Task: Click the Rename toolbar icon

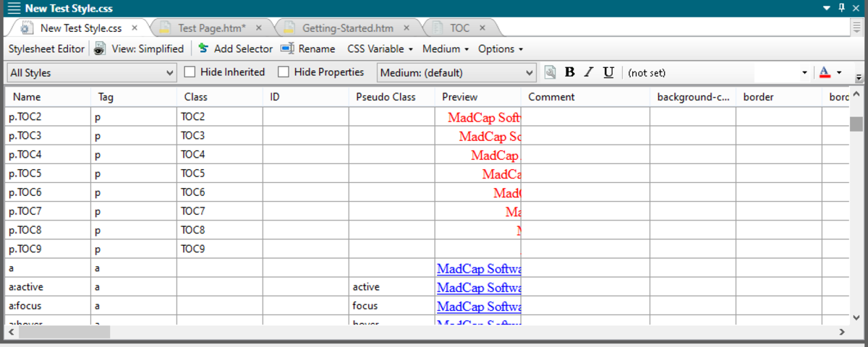Action: pos(287,48)
